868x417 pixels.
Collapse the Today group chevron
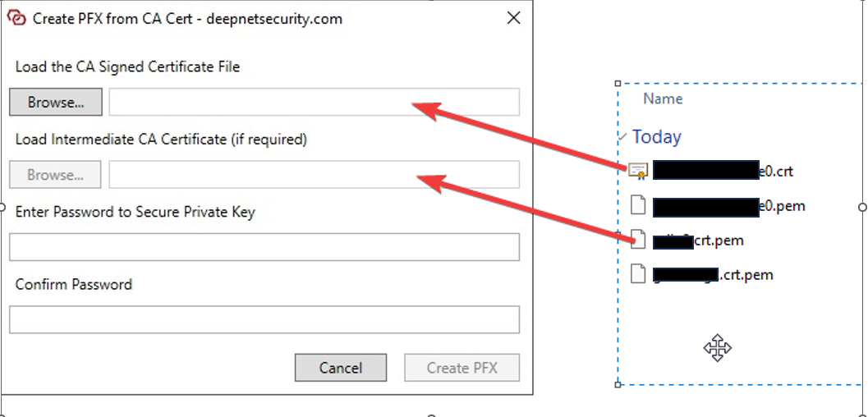tap(622, 136)
